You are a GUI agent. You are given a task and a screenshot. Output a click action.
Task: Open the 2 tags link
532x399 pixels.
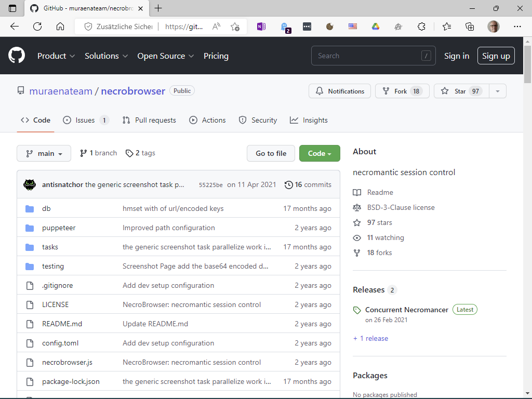coord(140,153)
